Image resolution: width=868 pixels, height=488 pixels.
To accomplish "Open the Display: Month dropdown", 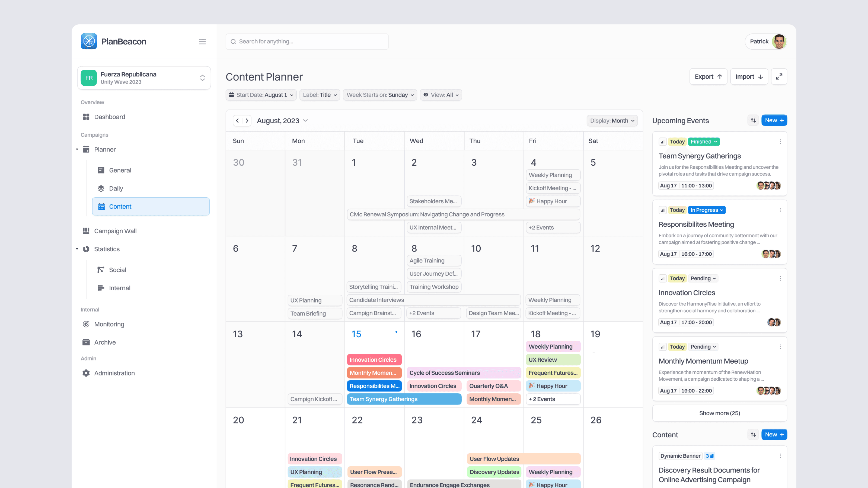I will tap(612, 120).
